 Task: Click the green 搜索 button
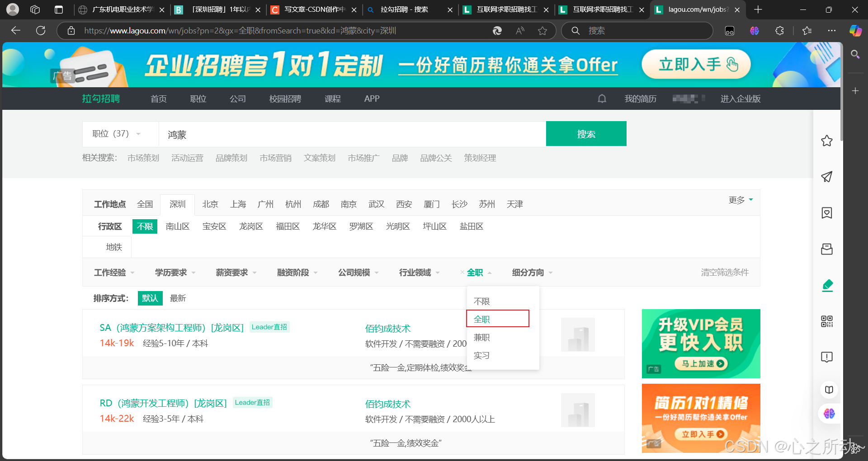coord(586,134)
